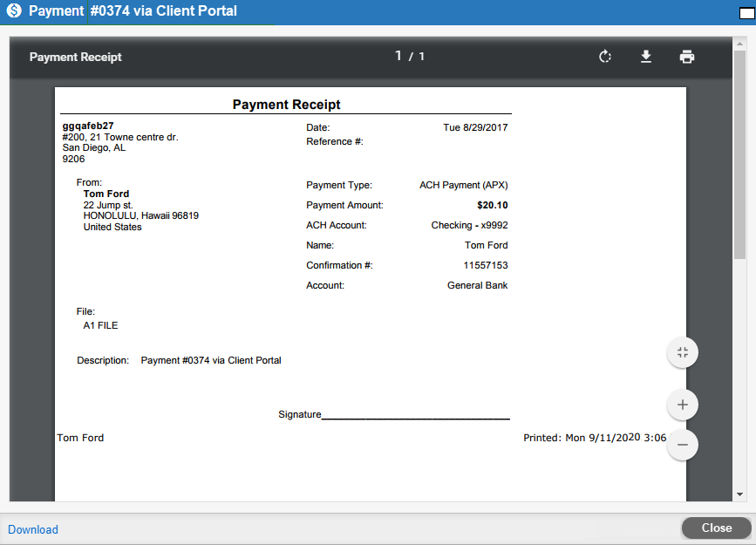
Task: Click the fit-to-page button
Action: coord(682,352)
